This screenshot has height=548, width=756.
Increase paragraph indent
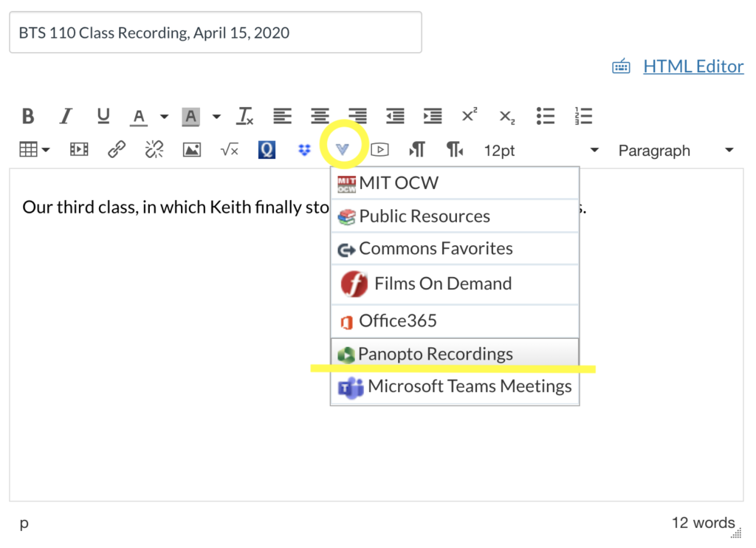pos(433,116)
